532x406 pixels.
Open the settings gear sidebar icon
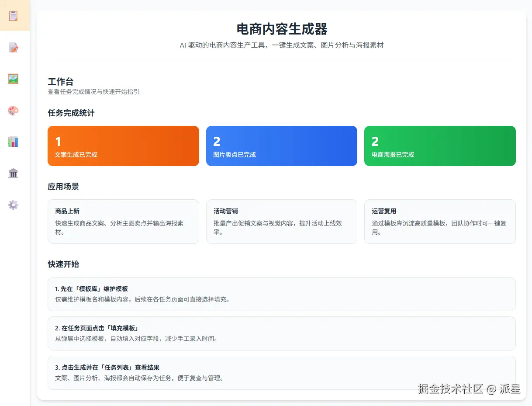14,205
